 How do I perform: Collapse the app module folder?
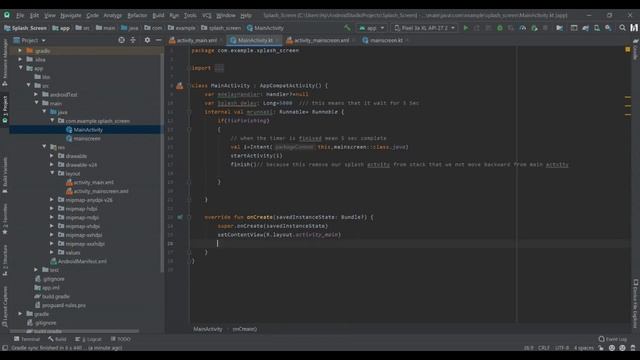(20, 68)
